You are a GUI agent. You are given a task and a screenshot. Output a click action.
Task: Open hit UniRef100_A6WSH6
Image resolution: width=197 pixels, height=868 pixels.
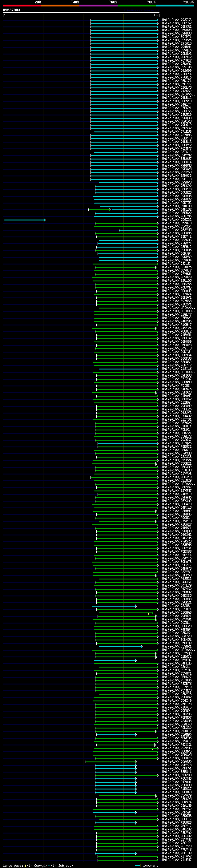[x=177, y=778]
